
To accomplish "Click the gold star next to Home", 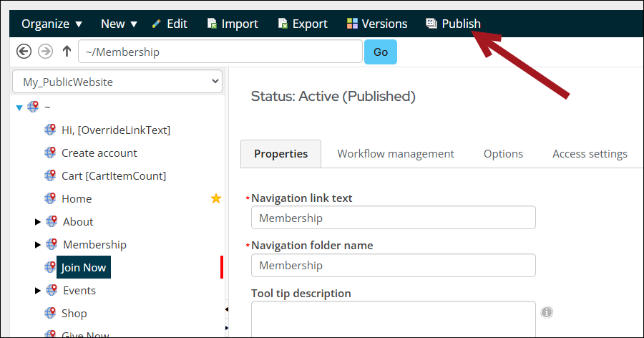I will pyautogui.click(x=216, y=198).
